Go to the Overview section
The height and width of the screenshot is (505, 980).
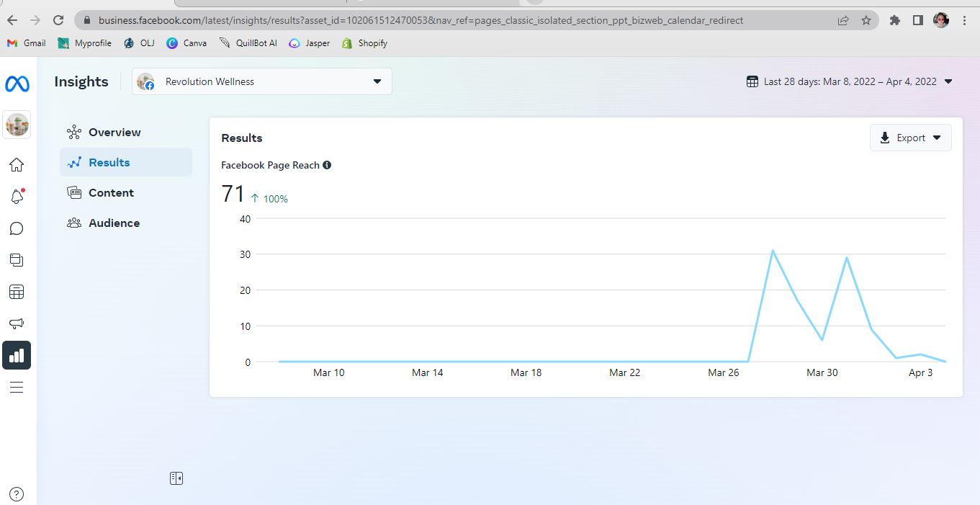click(114, 132)
